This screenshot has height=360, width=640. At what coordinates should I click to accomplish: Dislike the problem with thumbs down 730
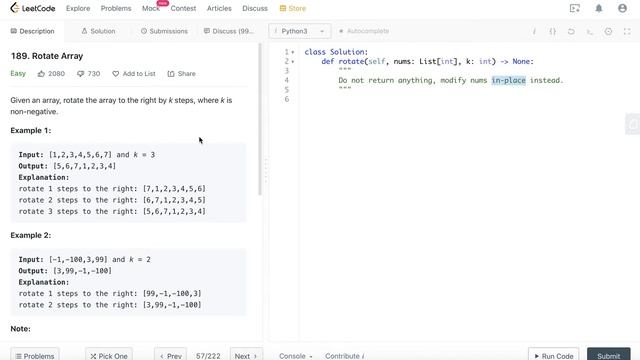89,73
